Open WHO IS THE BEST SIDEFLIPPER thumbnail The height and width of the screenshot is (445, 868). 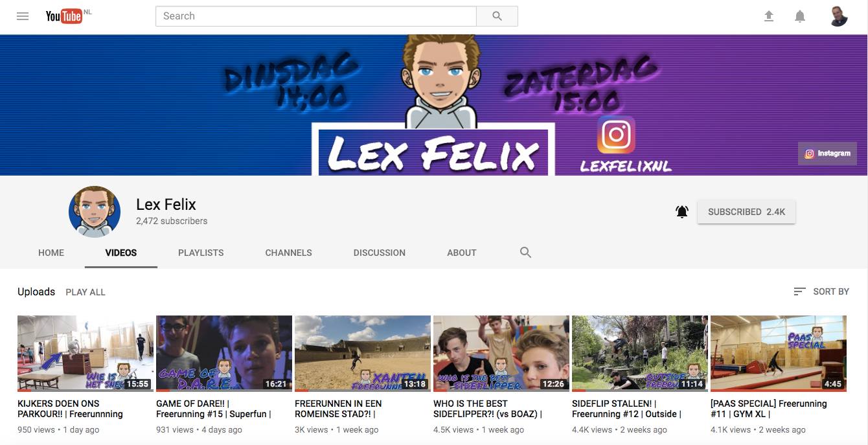click(x=501, y=353)
